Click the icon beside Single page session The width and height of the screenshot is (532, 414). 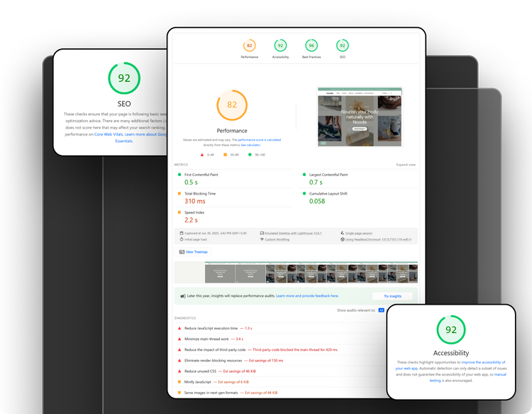click(x=343, y=234)
